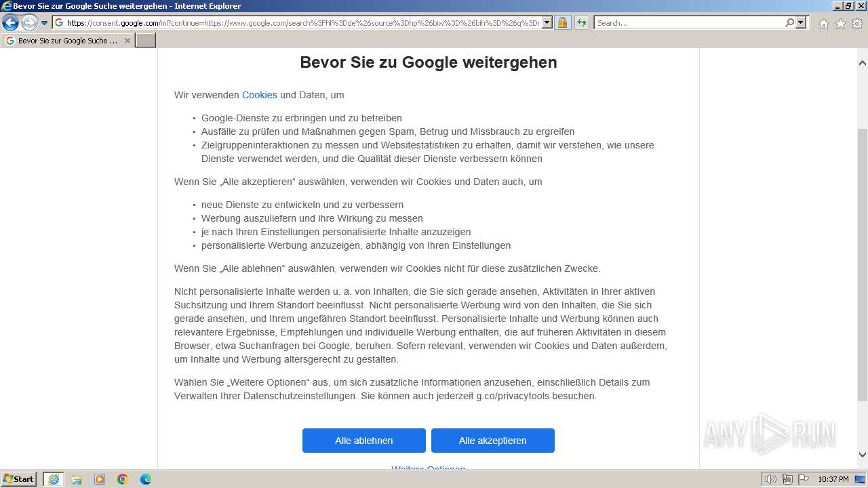Image resolution: width=868 pixels, height=488 pixels.
Task: Click the consent.google.com address bar URL
Action: tap(302, 22)
